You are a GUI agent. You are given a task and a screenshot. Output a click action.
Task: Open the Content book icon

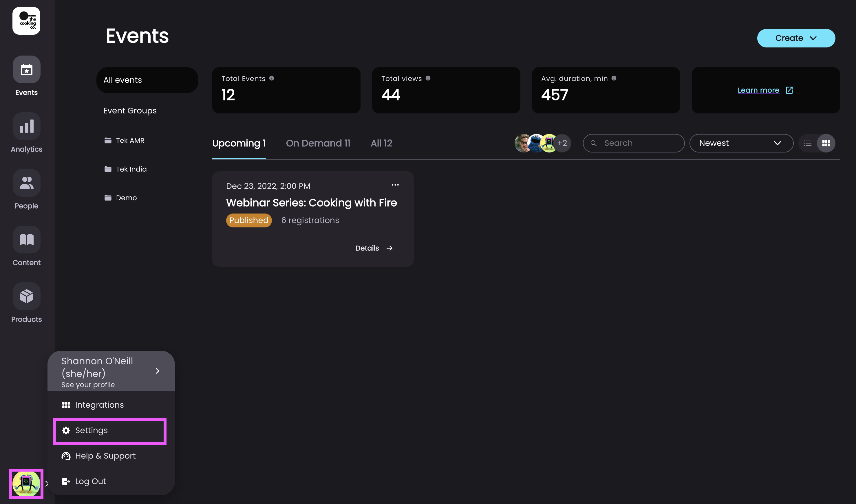[x=27, y=240]
